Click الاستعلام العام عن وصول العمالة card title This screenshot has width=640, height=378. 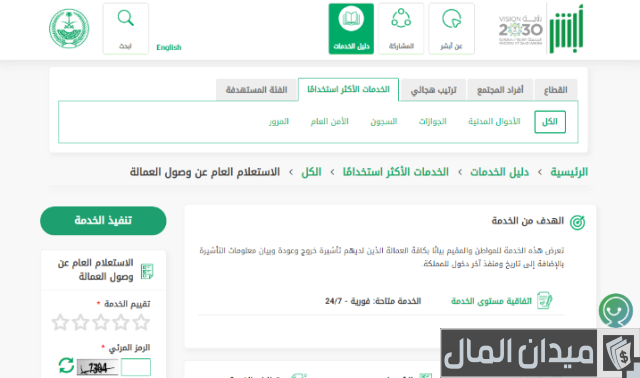coord(96,269)
